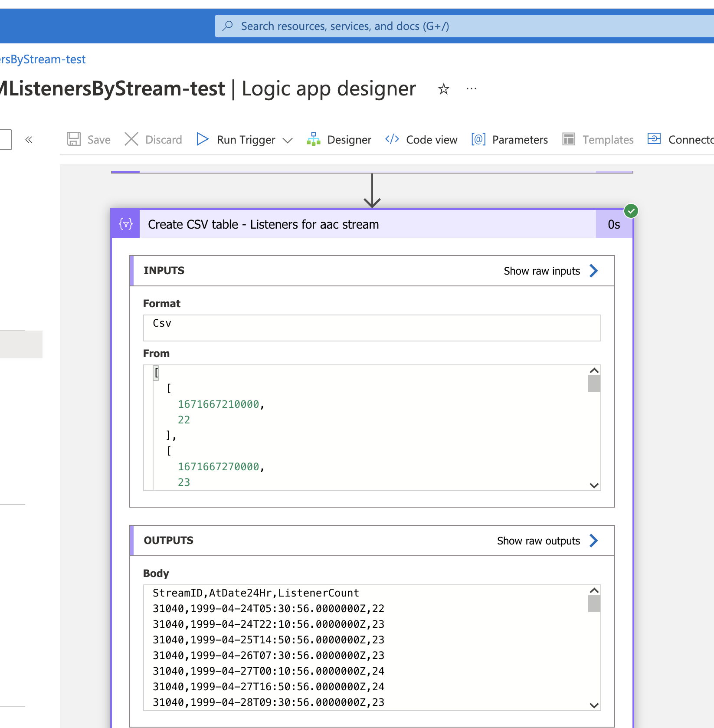
Task: Click the Designer flowchart icon
Action: pos(313,139)
